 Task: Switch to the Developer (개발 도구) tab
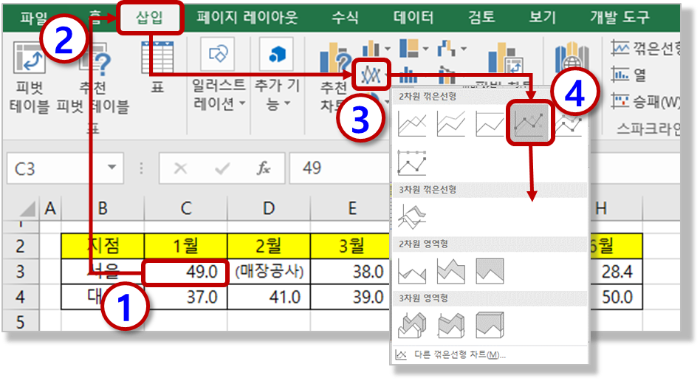[620, 17]
